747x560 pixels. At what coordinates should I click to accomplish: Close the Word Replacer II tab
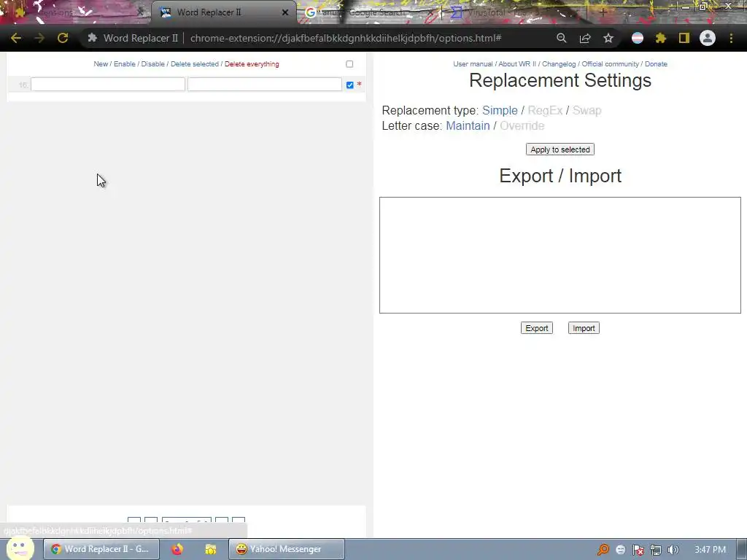coord(285,12)
